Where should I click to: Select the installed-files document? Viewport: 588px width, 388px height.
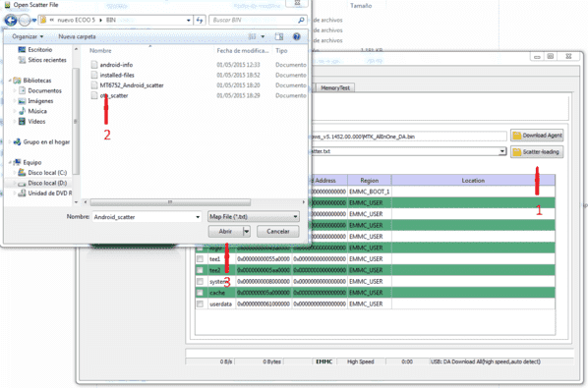[x=117, y=75]
